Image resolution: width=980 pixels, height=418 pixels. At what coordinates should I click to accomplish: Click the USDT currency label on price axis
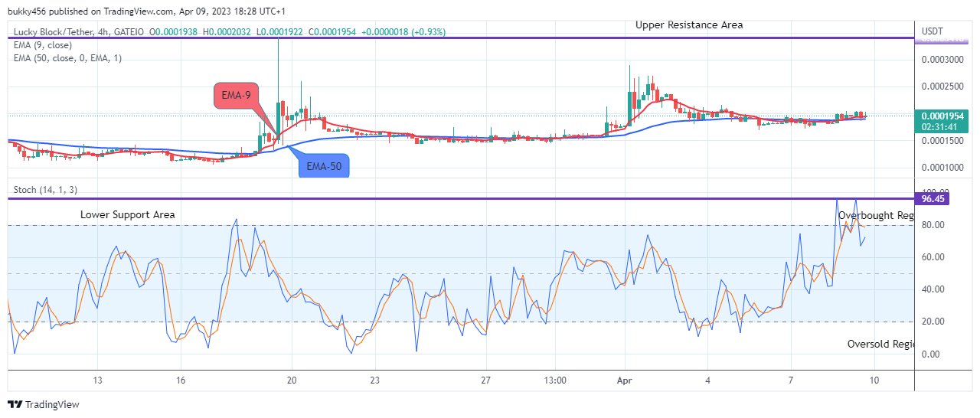933,31
